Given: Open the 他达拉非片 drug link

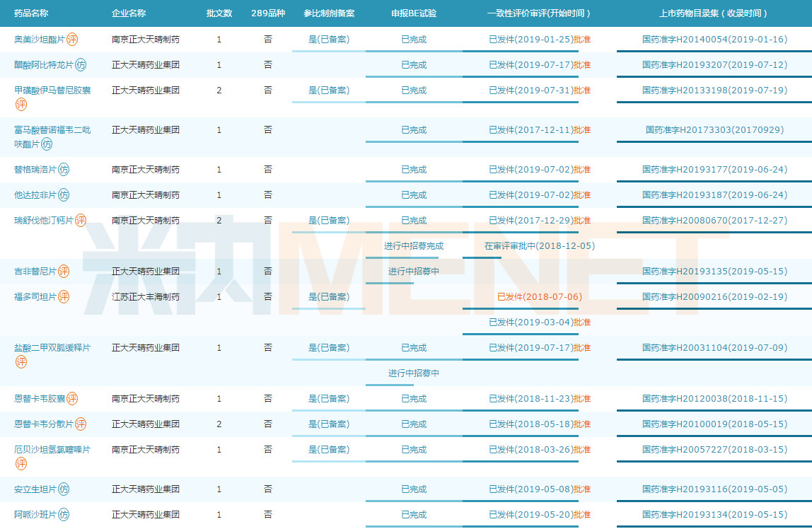Looking at the screenshot, I should click(x=35, y=194).
